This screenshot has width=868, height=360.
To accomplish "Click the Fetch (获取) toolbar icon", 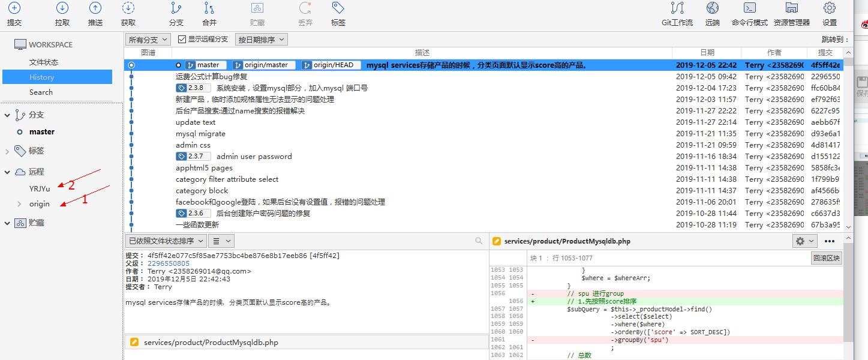I will [128, 8].
